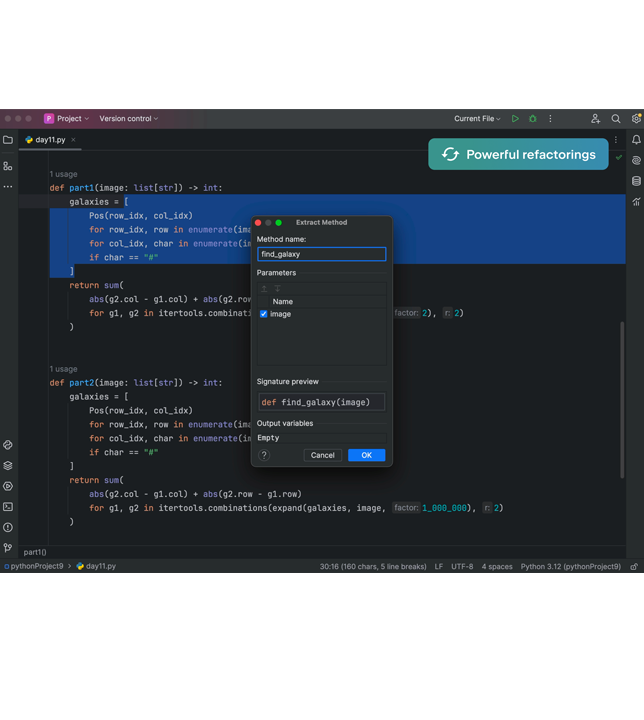This screenshot has height=720, width=644.
Task: Expand the Current File run configuration dropdown
Action: click(477, 119)
